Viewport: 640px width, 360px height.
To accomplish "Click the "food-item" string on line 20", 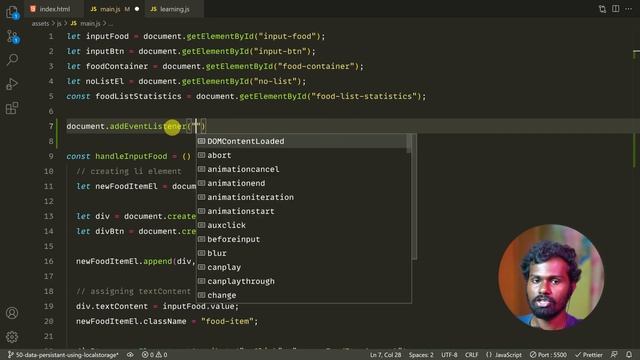I will 227,321.
